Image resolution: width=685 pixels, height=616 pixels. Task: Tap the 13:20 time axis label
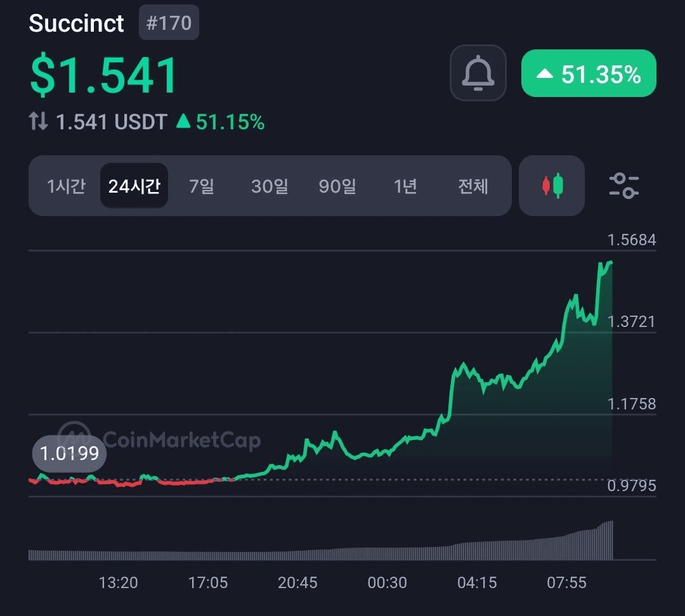(118, 582)
